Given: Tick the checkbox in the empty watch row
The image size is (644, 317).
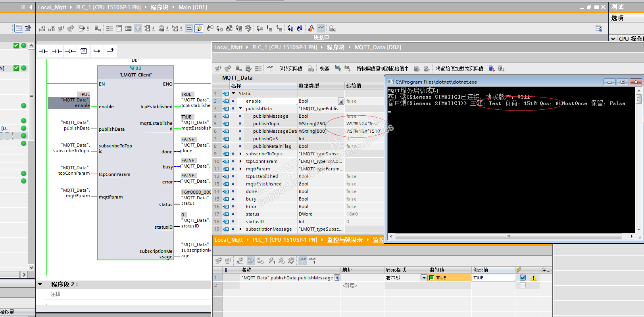Looking at the screenshot, I should pos(523,285).
